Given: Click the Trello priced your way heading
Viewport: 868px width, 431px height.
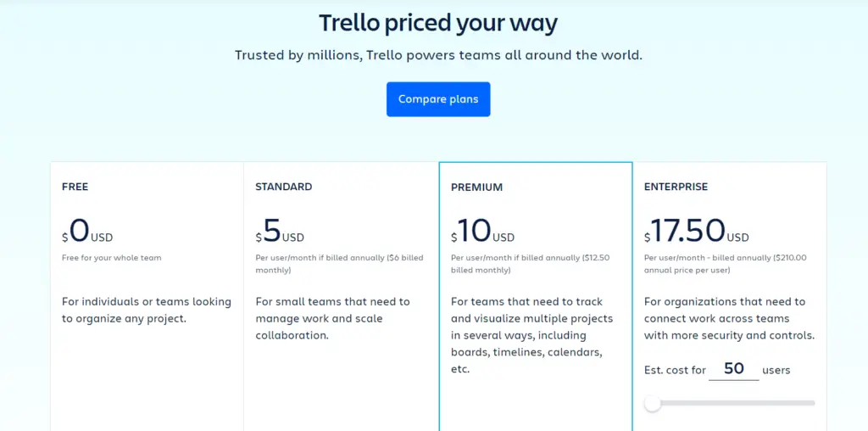Looking at the screenshot, I should click(438, 24).
